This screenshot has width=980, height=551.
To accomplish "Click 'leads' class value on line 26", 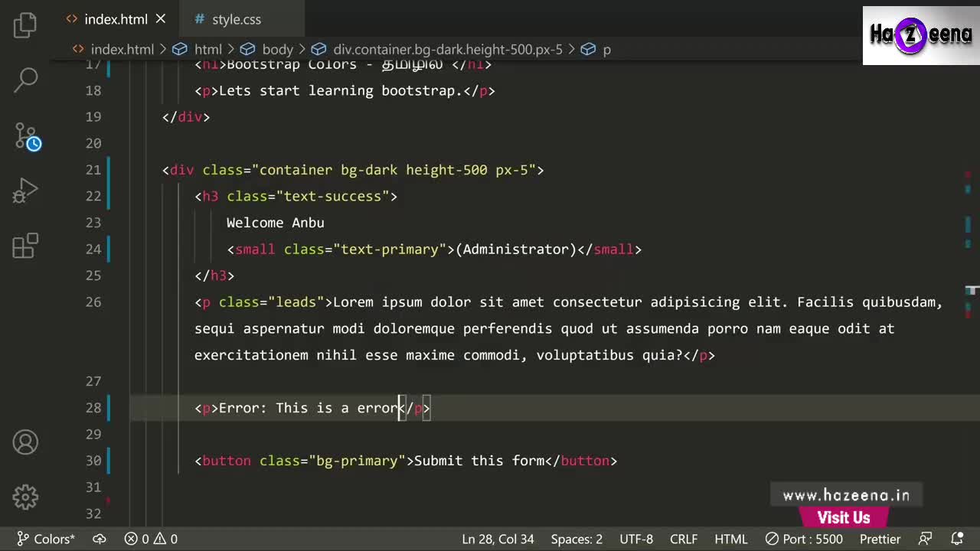I will coord(296,302).
